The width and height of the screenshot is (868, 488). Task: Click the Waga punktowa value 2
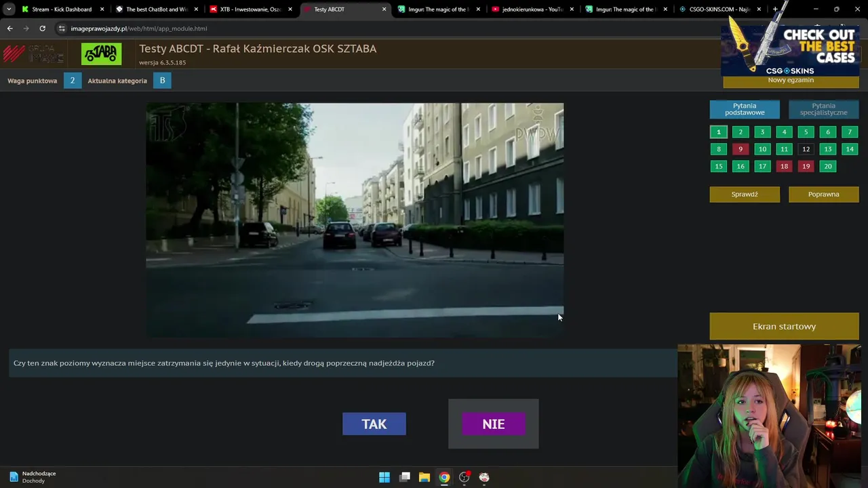73,81
